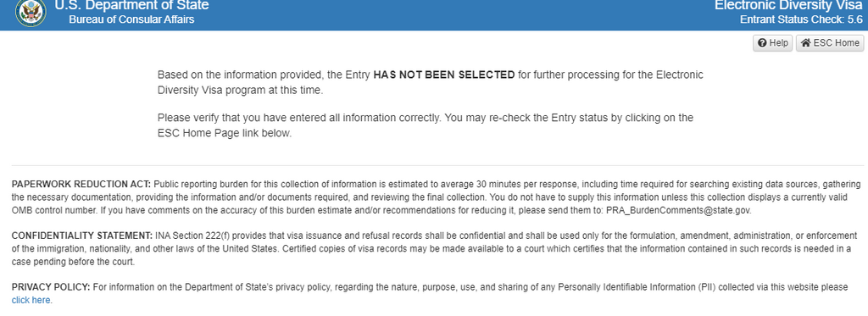Click the 'CONFIDENTIALITY STATEMENT' heading
The width and height of the screenshot is (868, 316).
(x=82, y=236)
